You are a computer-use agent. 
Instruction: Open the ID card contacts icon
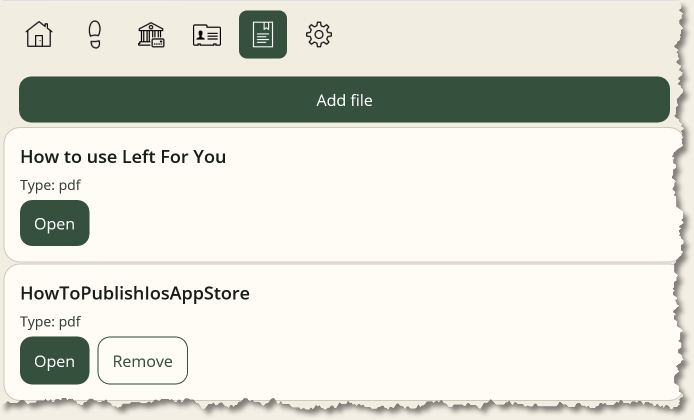click(x=207, y=35)
